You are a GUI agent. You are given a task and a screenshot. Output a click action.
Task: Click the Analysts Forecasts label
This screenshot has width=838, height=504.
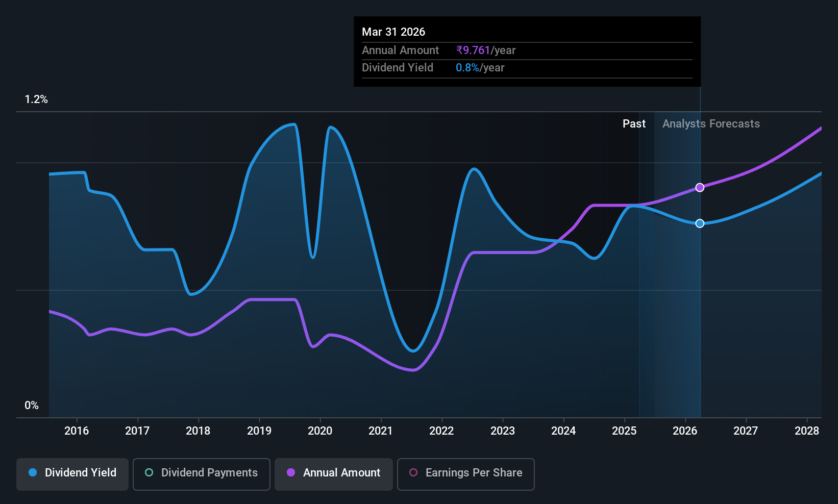(x=711, y=123)
